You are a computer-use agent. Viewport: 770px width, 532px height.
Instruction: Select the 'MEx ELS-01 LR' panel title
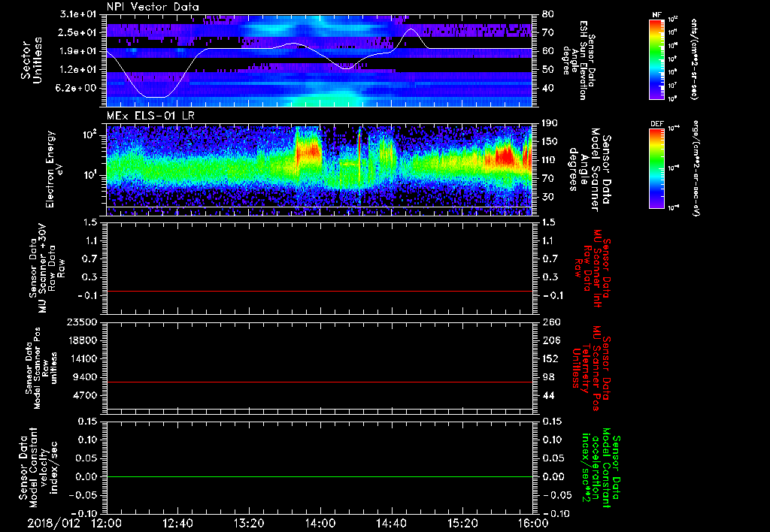(x=150, y=116)
